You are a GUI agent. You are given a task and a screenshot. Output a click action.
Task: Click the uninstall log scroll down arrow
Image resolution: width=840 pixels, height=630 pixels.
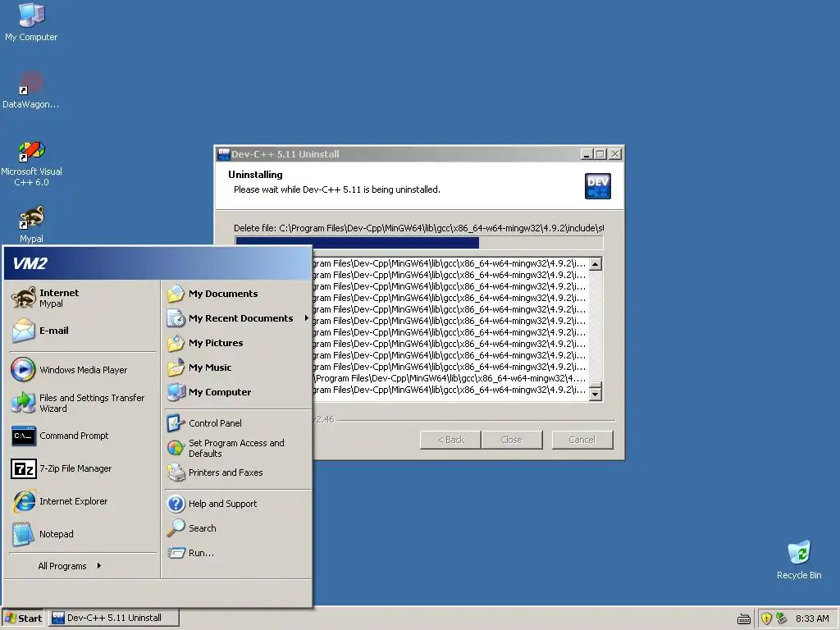596,395
